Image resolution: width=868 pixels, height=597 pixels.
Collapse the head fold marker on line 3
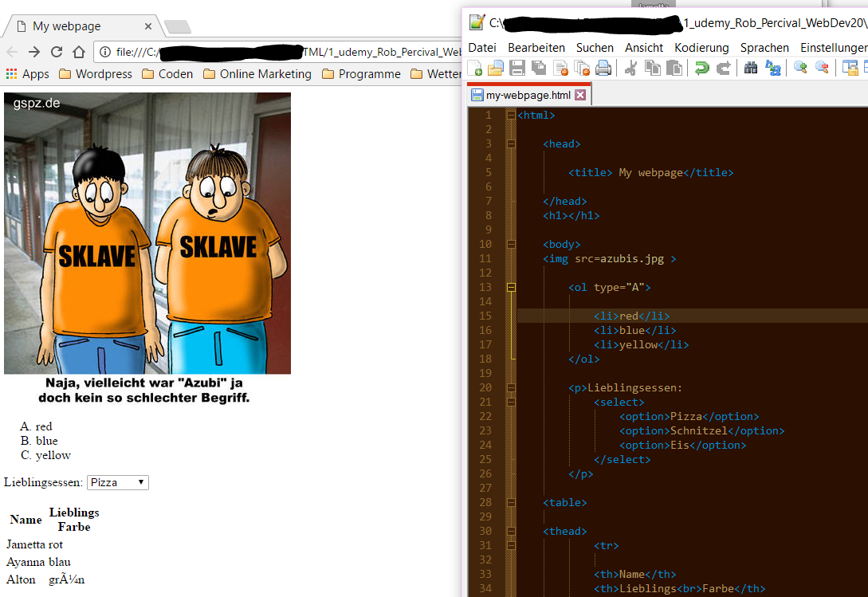click(x=511, y=144)
